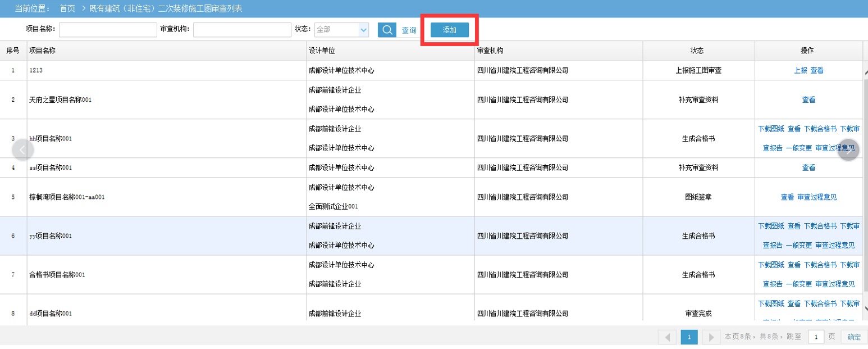Click the jump-to page number field
The height and width of the screenshot is (349, 868).
[x=816, y=337]
